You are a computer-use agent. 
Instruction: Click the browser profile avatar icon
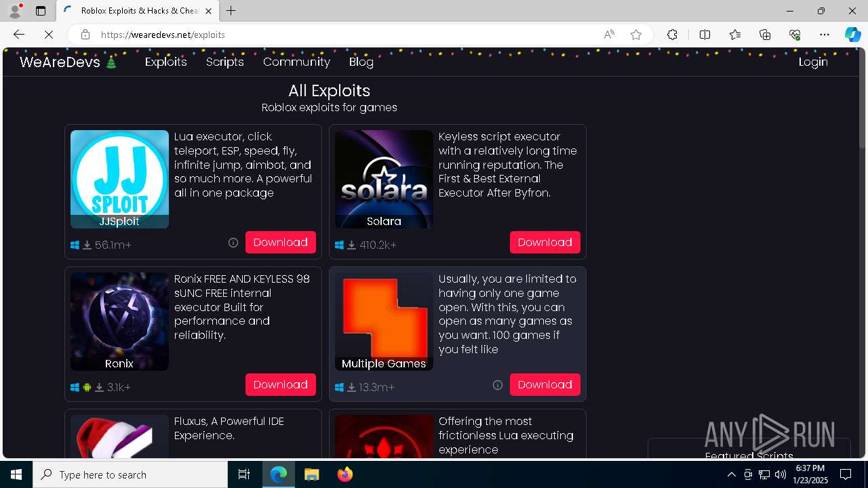[14, 11]
